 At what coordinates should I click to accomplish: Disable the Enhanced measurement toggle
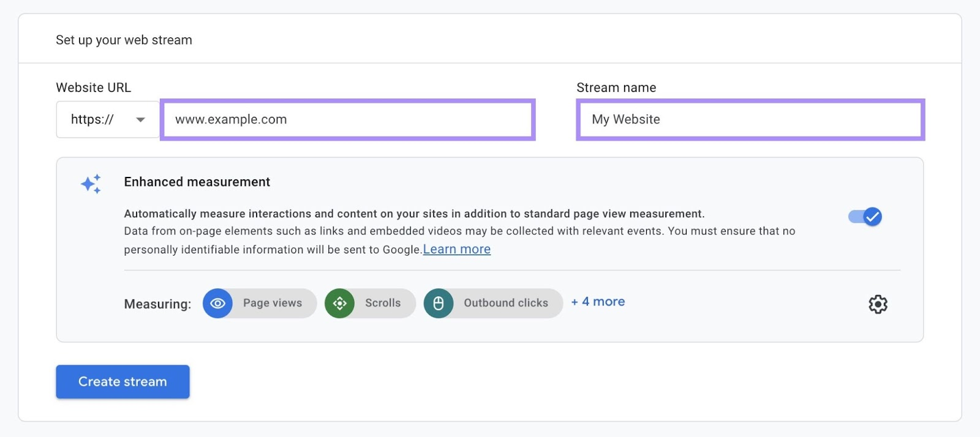(865, 217)
